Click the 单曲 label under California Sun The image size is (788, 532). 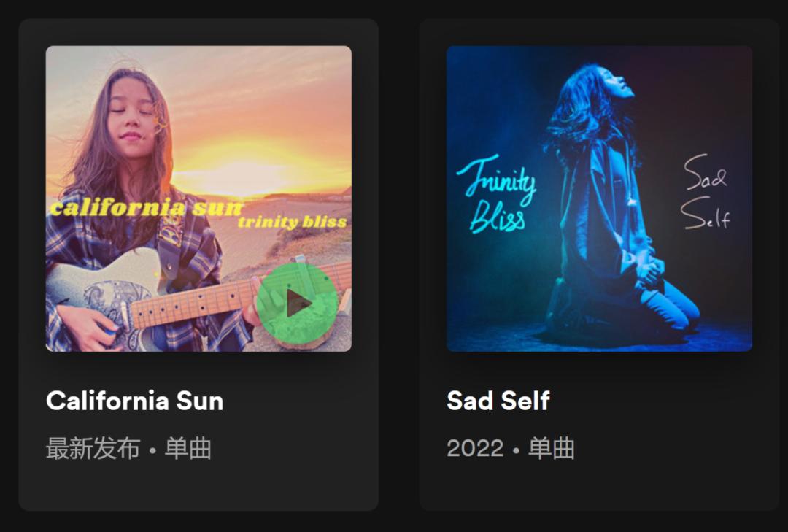point(188,448)
